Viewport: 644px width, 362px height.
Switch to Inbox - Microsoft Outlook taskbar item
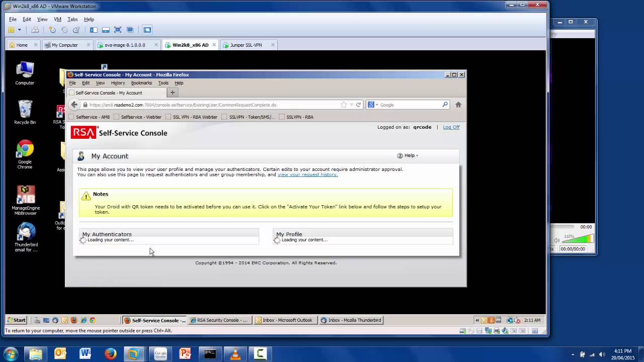[284, 320]
